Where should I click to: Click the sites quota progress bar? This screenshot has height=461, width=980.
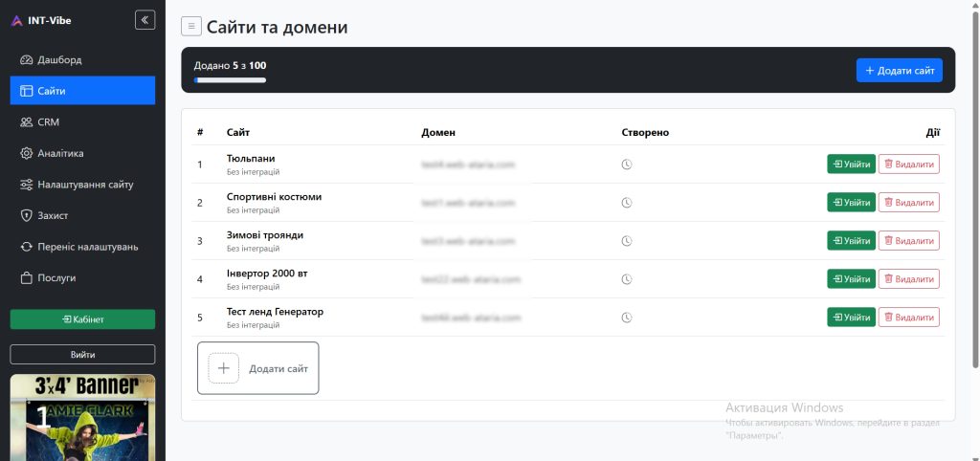[230, 80]
